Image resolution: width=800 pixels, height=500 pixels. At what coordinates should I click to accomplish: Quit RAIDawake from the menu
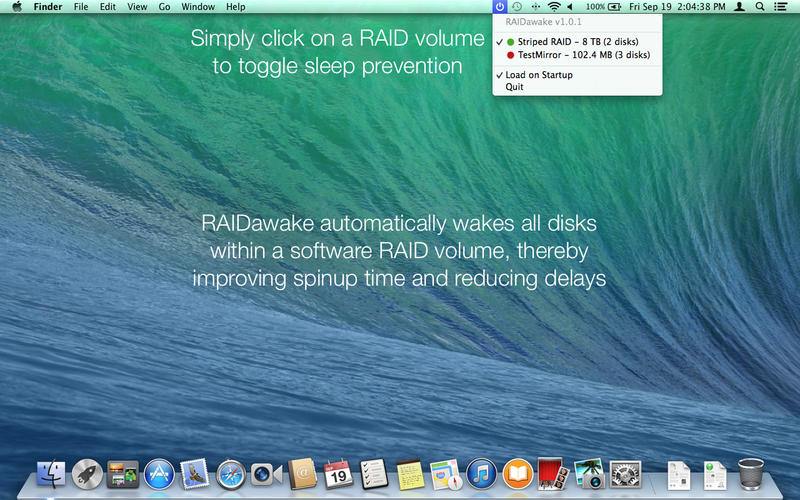pos(514,87)
